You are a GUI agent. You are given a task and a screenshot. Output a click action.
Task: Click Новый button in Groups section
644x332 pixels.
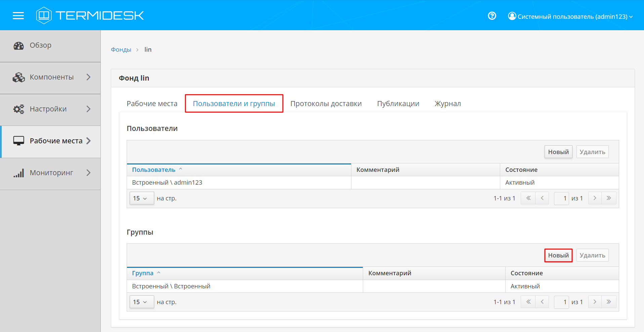[558, 255]
